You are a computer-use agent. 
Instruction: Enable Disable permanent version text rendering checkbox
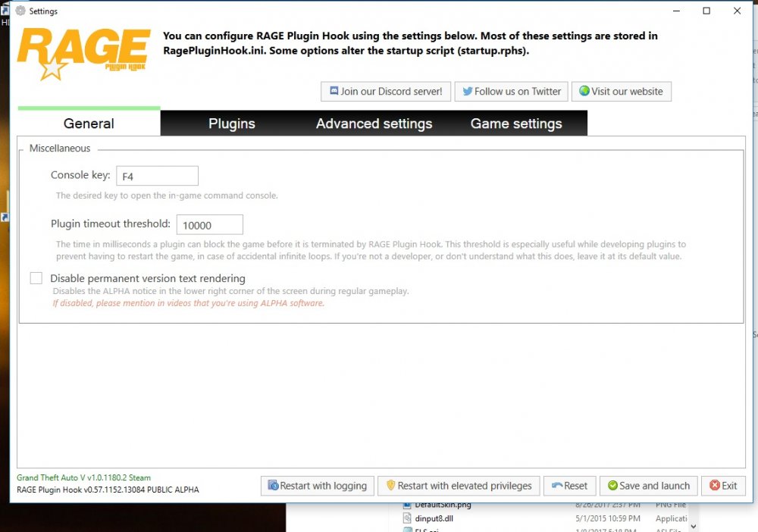click(x=36, y=278)
